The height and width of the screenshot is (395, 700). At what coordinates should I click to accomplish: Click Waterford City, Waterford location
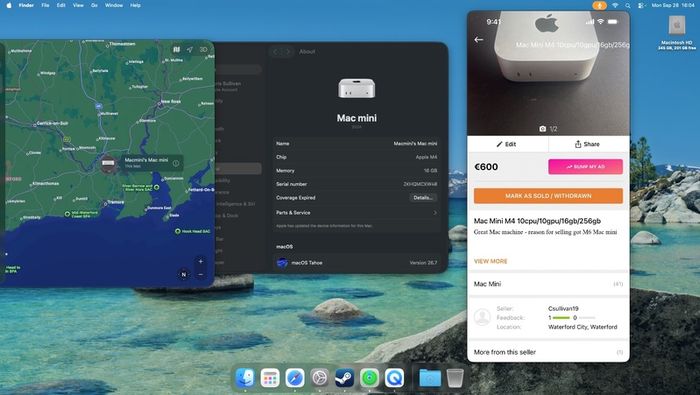pyautogui.click(x=583, y=327)
